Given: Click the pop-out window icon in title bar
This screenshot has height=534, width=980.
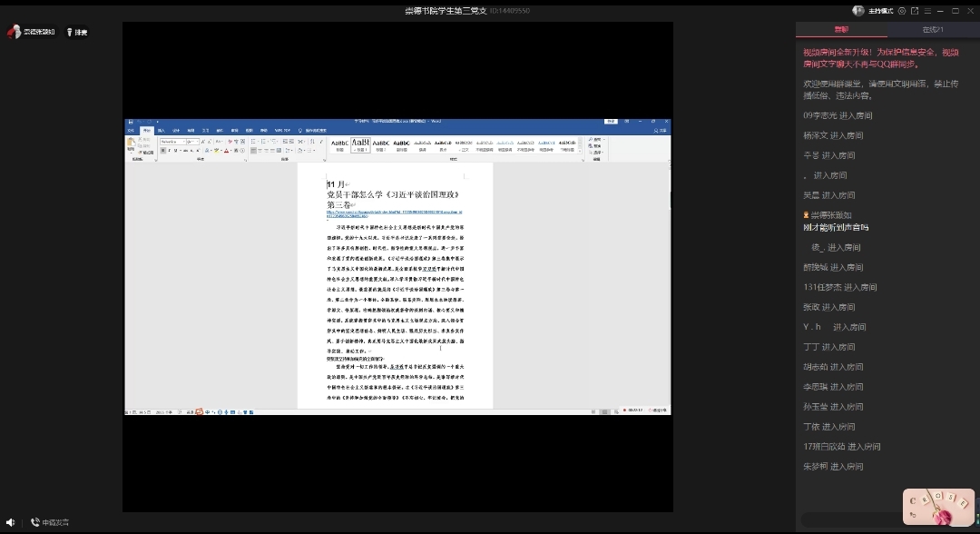Looking at the screenshot, I should [x=914, y=11].
